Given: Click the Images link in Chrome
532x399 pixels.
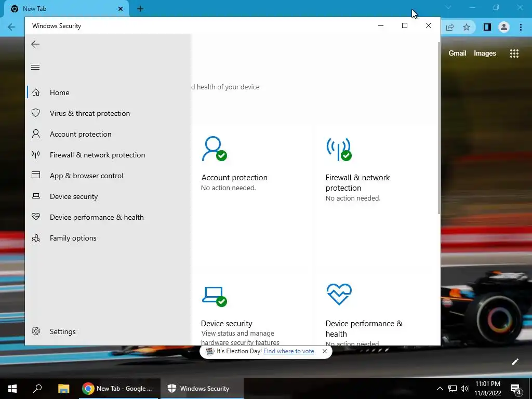Looking at the screenshot, I should point(485,54).
